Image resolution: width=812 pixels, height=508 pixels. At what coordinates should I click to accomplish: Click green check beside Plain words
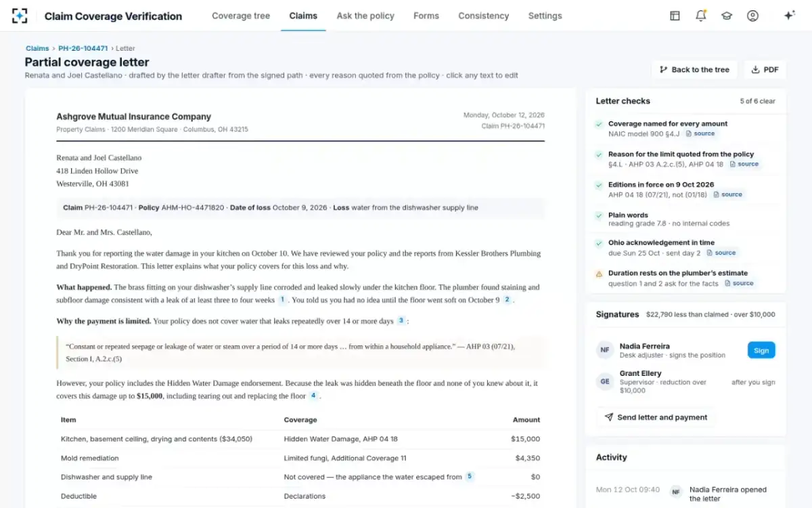(x=599, y=215)
